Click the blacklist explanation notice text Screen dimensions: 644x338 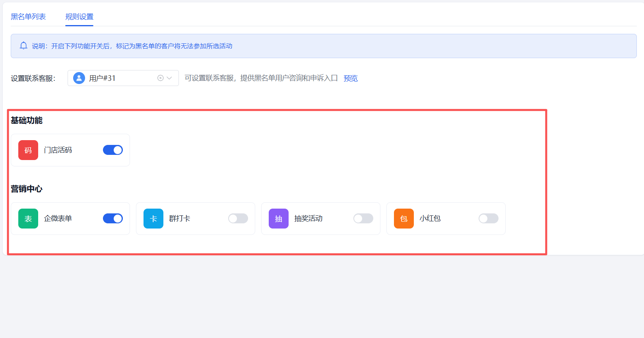click(132, 46)
